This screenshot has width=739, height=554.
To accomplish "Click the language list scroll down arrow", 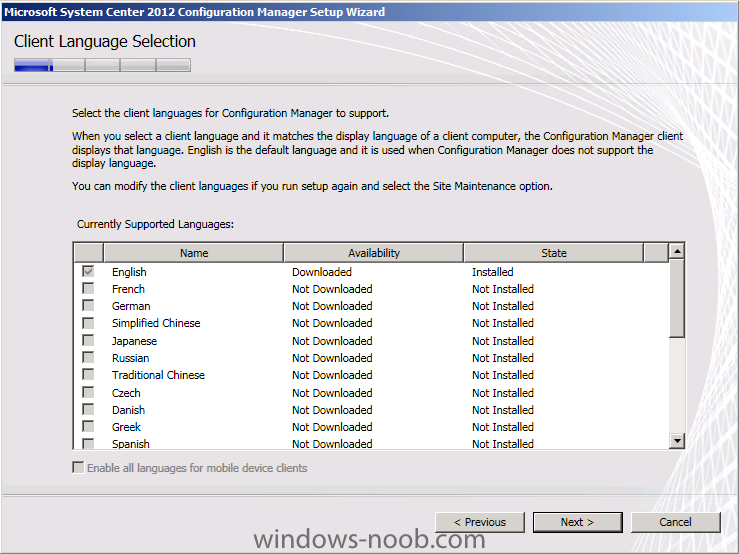I will [x=677, y=441].
